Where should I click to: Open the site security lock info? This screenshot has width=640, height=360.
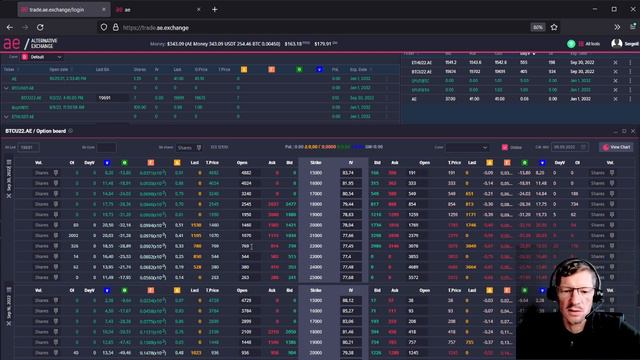point(116,27)
